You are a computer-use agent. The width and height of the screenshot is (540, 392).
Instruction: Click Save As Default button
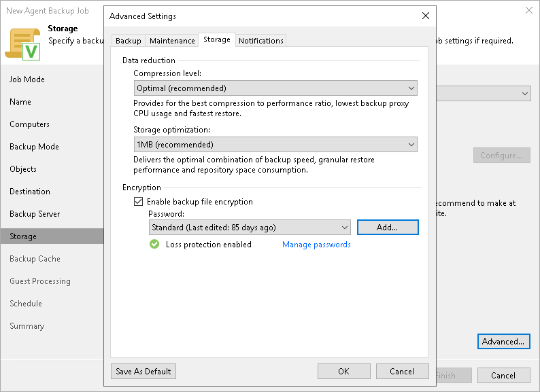click(144, 372)
